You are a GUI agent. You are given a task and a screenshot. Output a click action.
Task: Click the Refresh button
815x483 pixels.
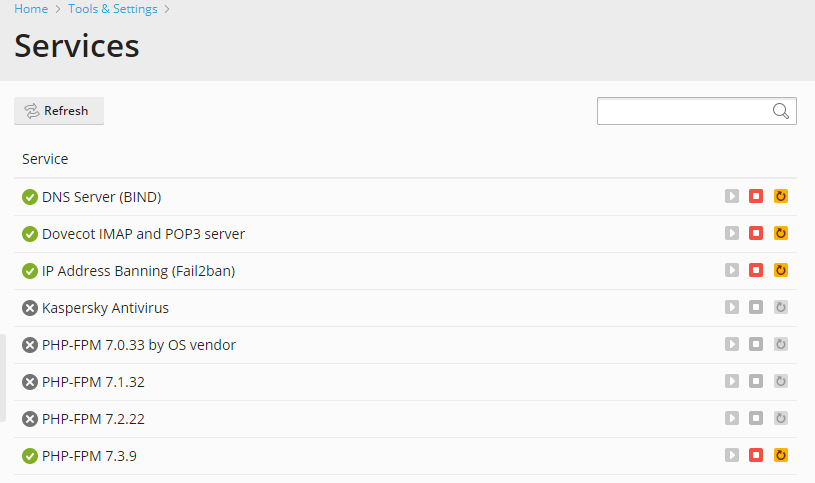point(59,111)
